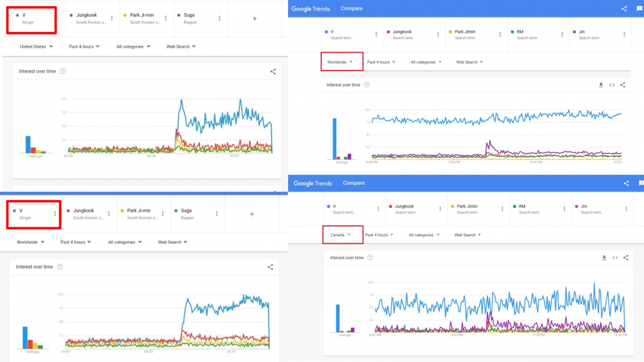The width and height of the screenshot is (644, 362).
Task: Expand All categories dropdown in Suga Worldwide panel
Action: tap(125, 242)
